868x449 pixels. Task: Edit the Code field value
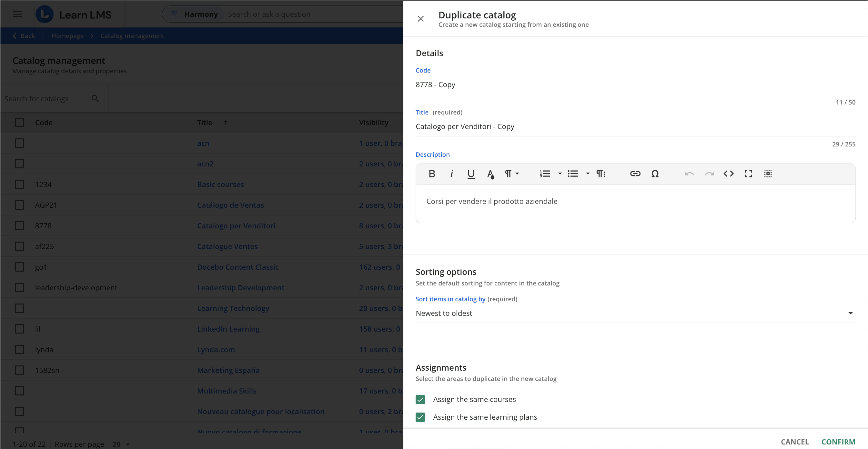[635, 85]
